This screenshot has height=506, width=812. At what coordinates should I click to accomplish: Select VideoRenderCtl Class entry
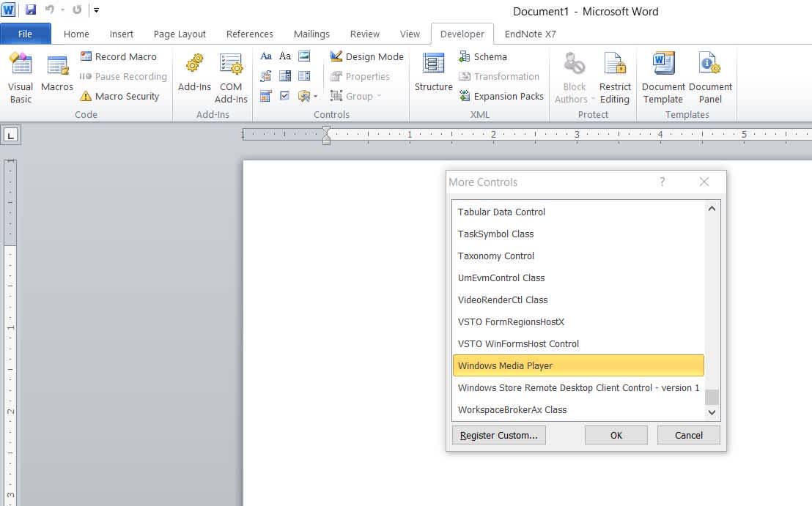[578, 300]
